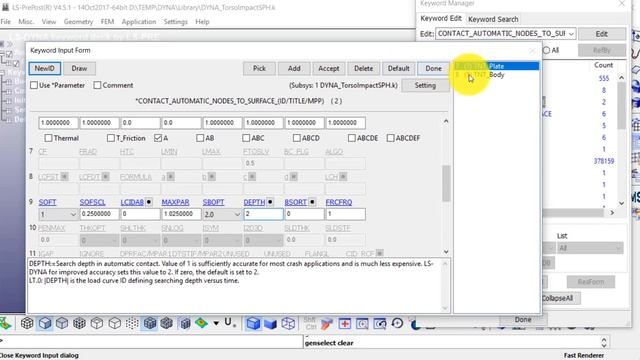Screen dimensions: 640x360
Task: Click the Default button
Action: coord(398,69)
